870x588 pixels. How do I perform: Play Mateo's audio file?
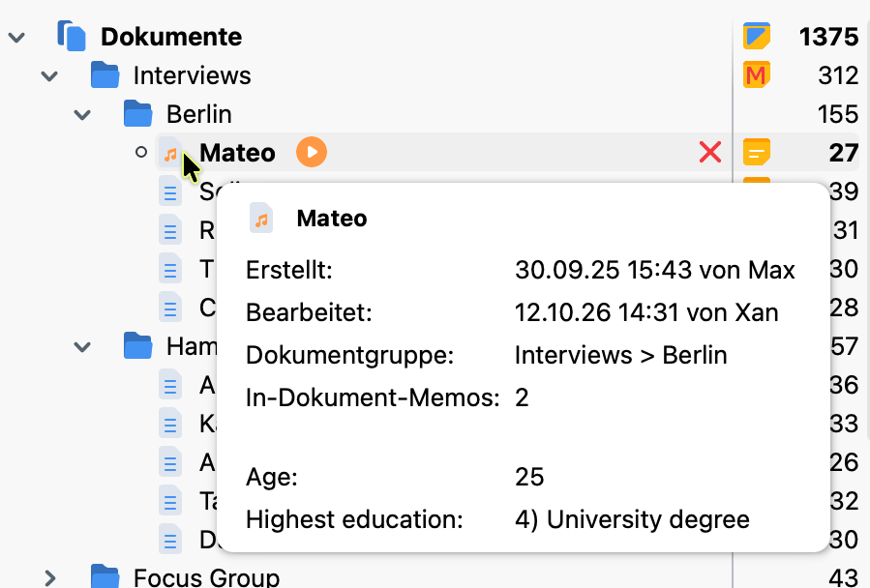(312, 152)
